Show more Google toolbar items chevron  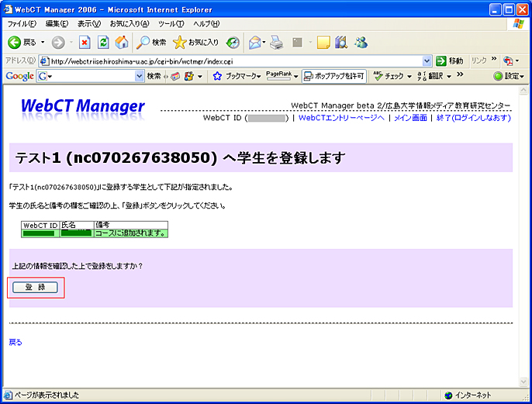(x=460, y=74)
